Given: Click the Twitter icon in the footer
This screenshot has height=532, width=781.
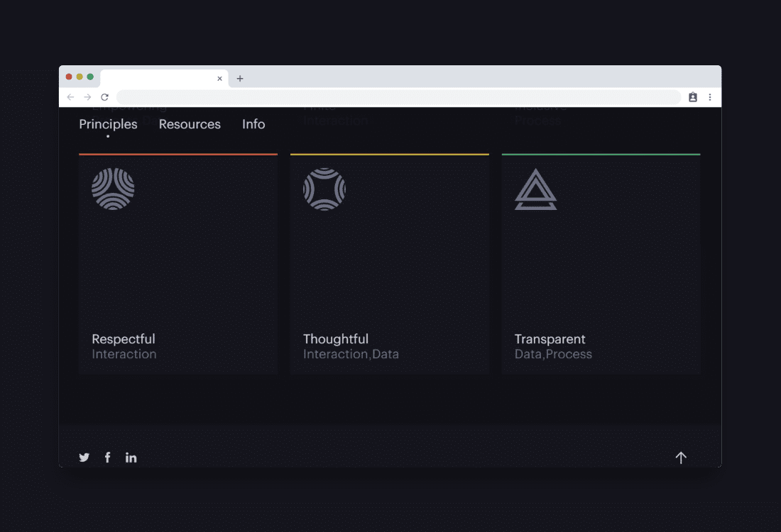Looking at the screenshot, I should (x=84, y=457).
